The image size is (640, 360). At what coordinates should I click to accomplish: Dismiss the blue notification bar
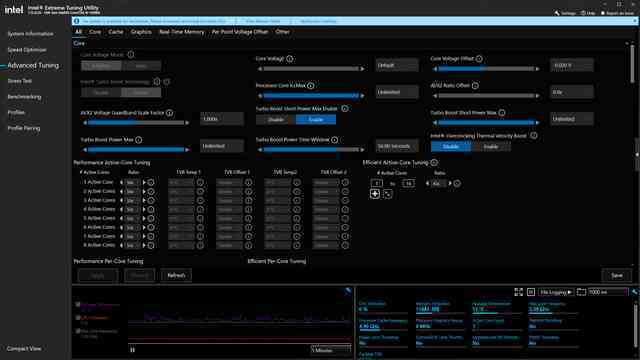click(635, 21)
